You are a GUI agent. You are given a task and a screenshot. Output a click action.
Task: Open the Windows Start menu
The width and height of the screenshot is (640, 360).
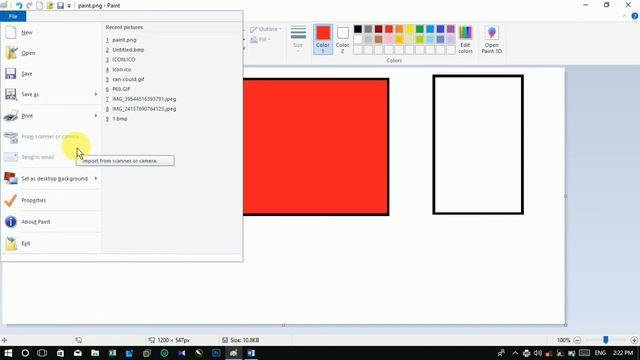coord(8,353)
